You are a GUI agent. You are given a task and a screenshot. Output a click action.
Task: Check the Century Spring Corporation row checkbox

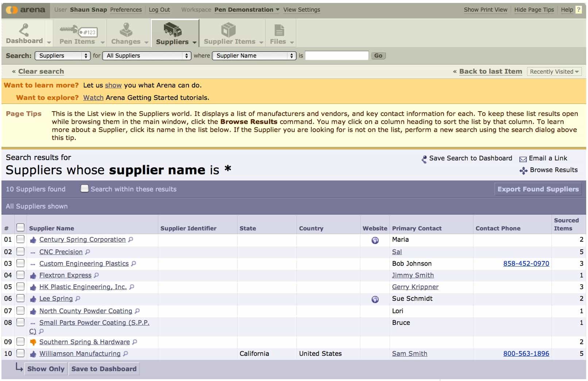pos(20,239)
